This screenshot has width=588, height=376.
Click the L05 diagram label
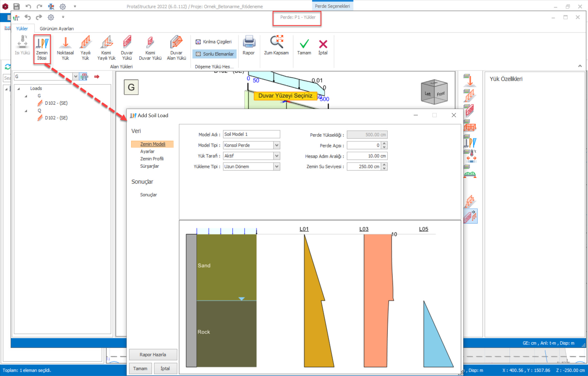(x=424, y=229)
